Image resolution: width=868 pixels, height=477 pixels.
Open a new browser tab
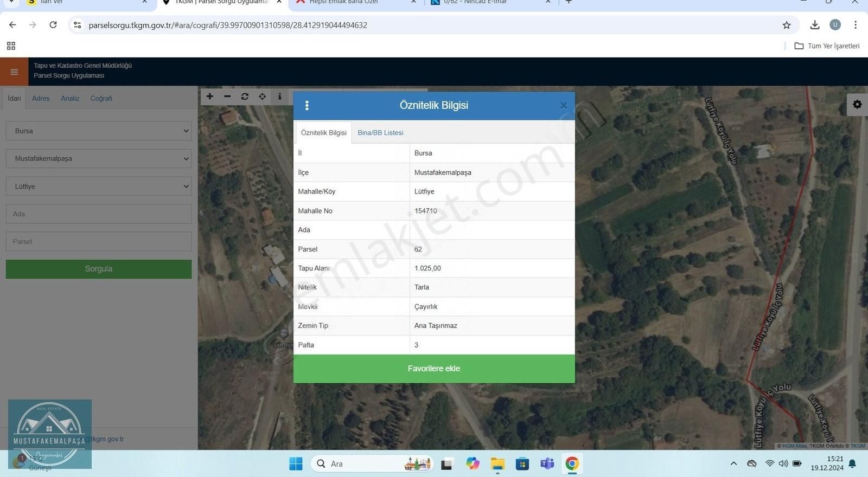pos(569,2)
